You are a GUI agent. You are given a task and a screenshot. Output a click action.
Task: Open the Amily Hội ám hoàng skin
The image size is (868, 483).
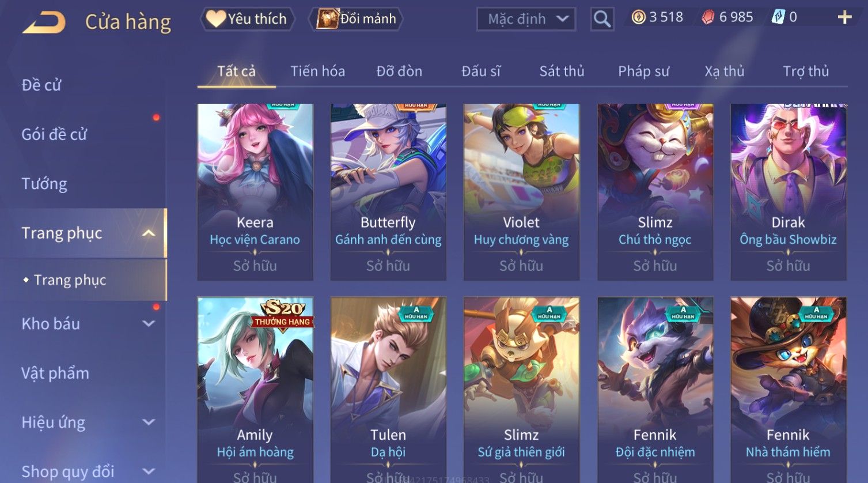coord(255,390)
